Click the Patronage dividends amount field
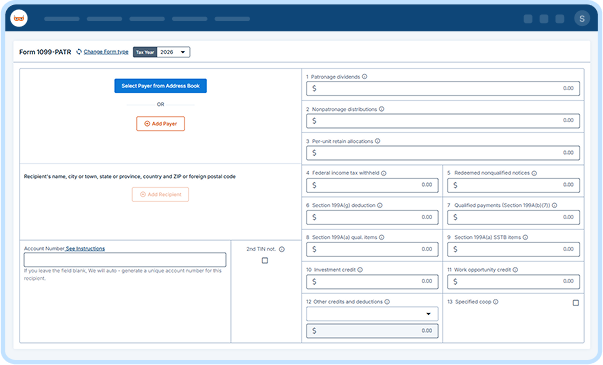This screenshot has width=603, height=365. coord(443,88)
